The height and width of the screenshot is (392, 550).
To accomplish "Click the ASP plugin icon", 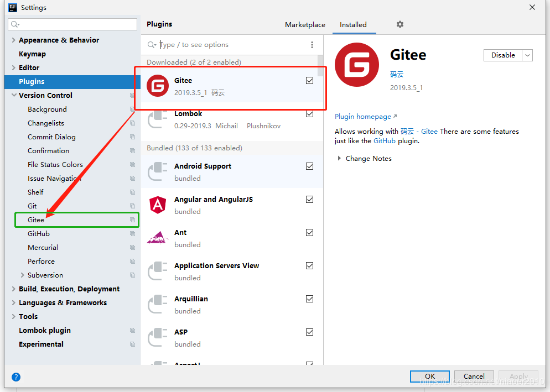I will (x=157, y=337).
